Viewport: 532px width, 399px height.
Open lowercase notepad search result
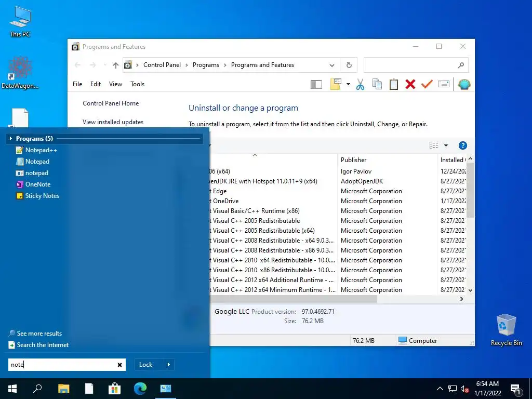click(32, 173)
